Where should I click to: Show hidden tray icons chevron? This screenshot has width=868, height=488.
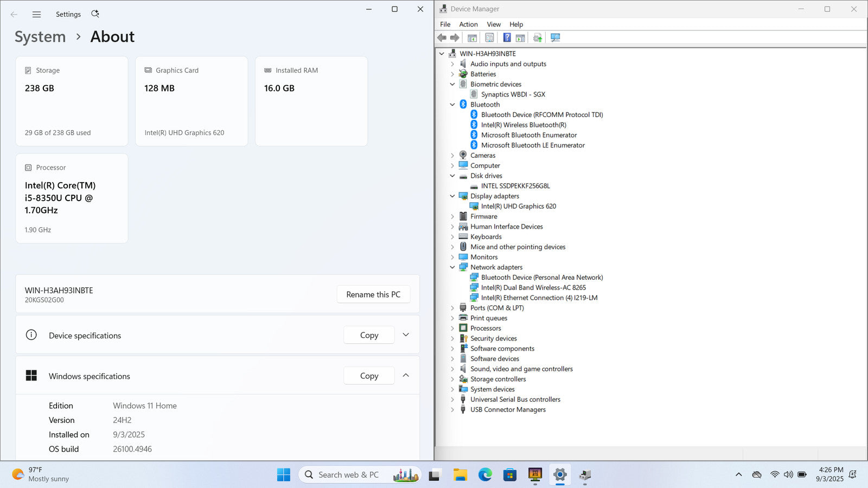738,474
